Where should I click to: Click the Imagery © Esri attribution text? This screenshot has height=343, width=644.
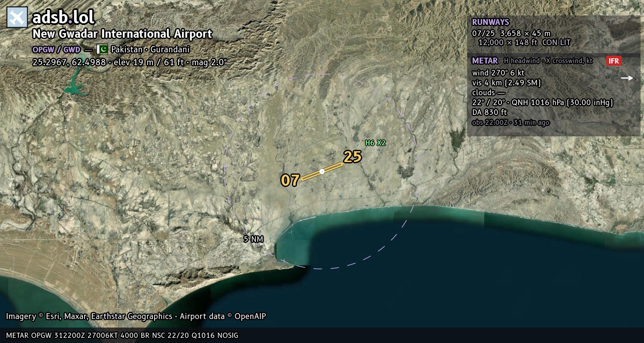pos(136,316)
